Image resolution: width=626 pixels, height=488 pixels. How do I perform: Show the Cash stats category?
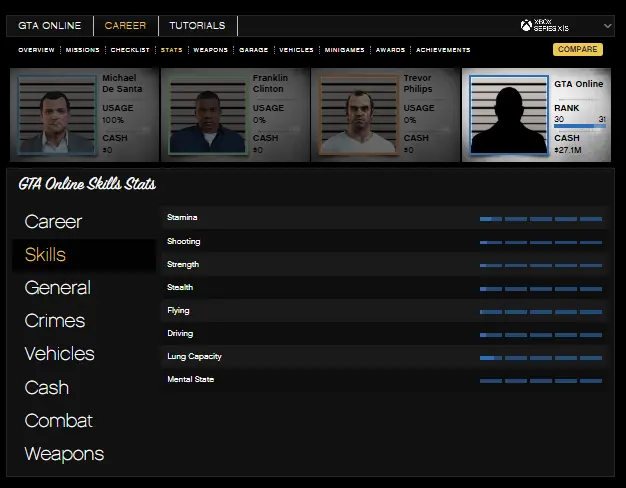point(46,387)
